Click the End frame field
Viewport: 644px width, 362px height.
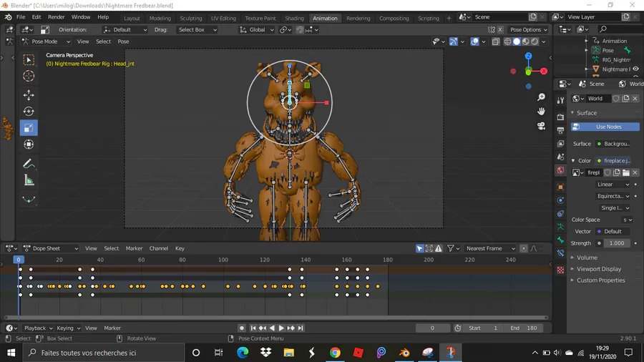click(523, 328)
